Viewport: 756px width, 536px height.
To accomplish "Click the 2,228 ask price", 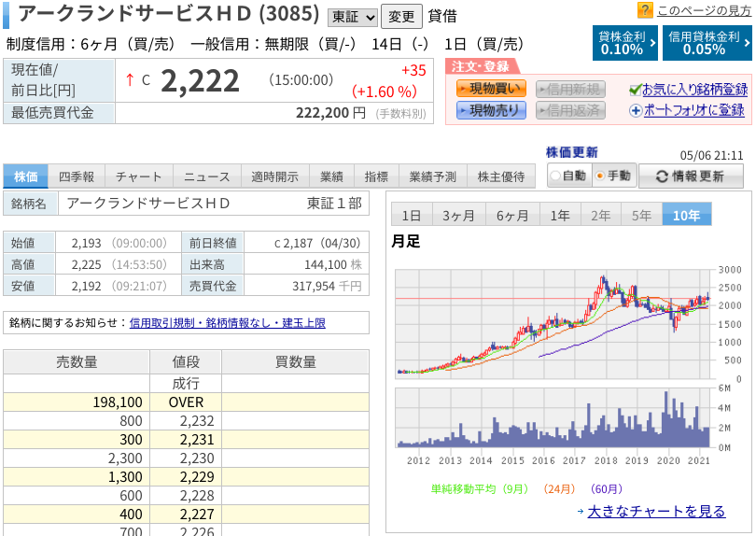I will point(197,496).
